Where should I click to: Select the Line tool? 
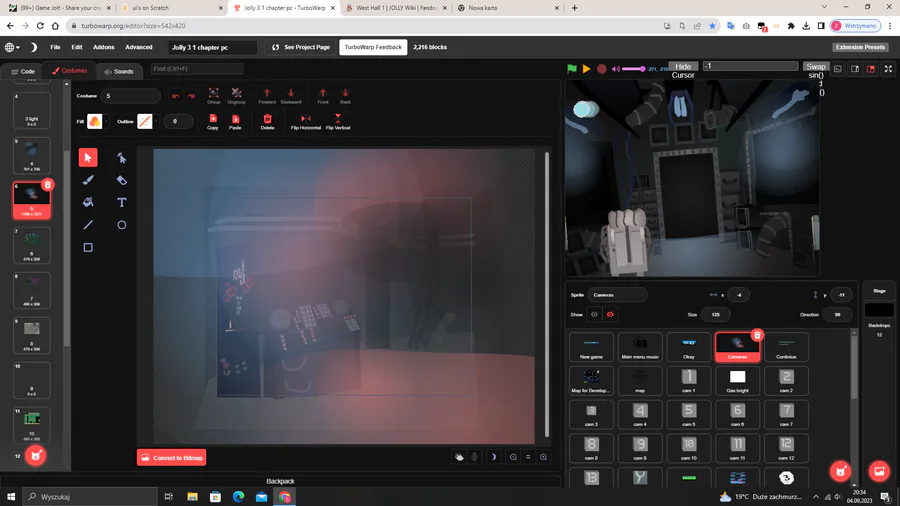pos(88,225)
